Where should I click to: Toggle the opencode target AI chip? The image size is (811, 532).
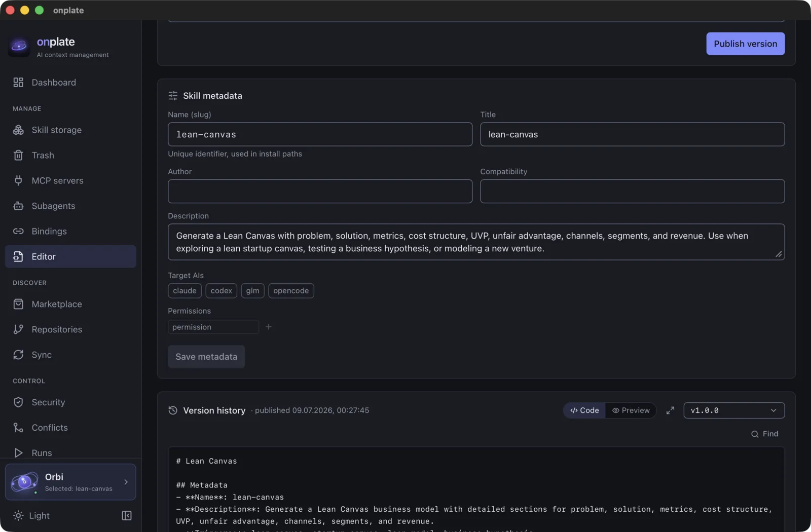click(x=291, y=291)
